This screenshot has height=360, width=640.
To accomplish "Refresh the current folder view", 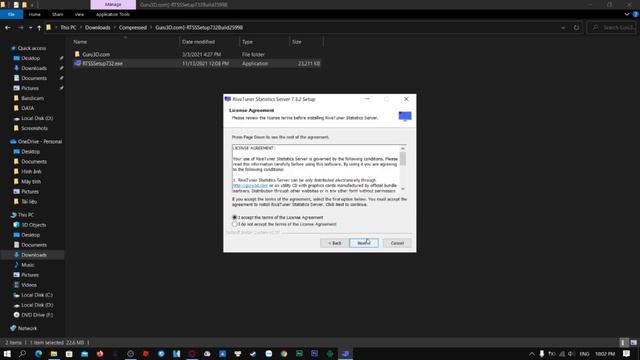I will tap(576, 27).
